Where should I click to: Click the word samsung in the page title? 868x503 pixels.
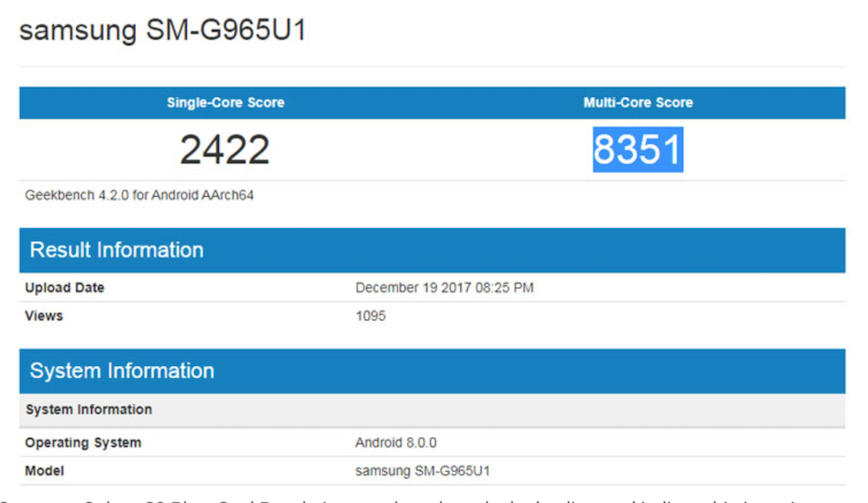coord(78,30)
